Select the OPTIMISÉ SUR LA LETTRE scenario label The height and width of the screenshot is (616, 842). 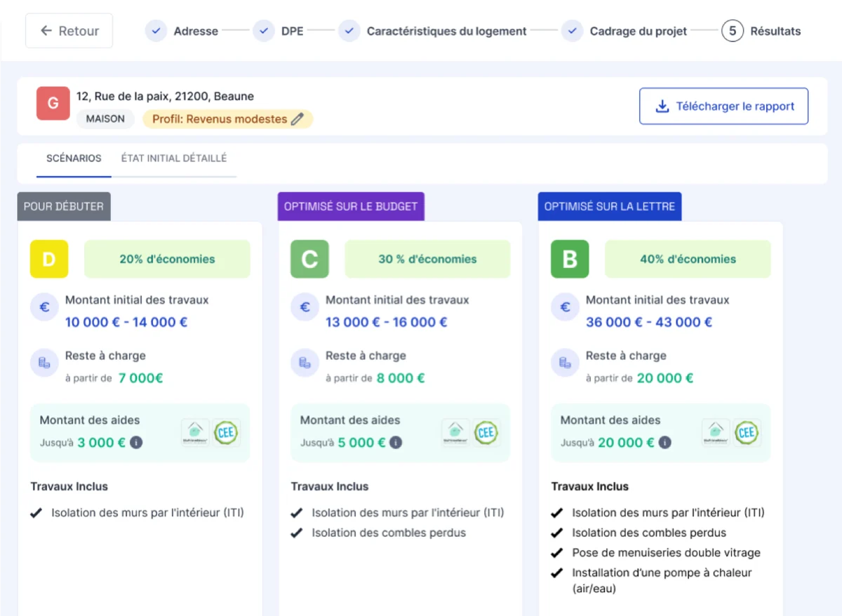610,206
